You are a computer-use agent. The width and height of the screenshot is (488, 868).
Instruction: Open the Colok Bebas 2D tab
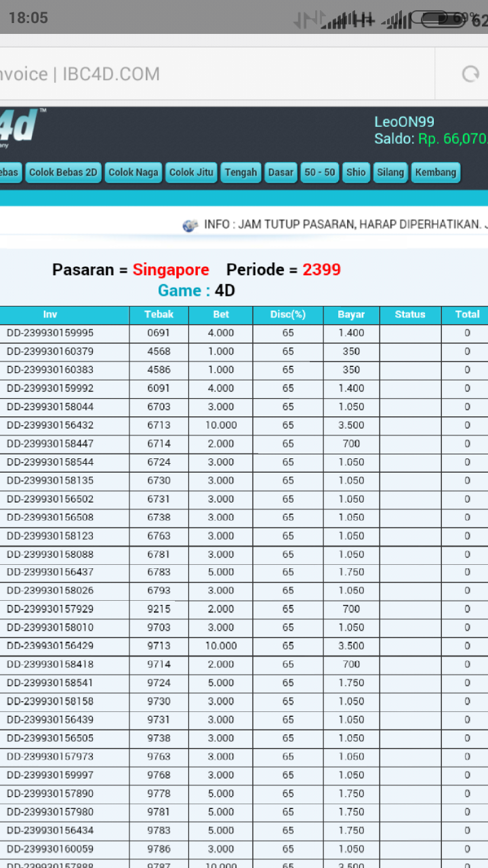(x=63, y=172)
